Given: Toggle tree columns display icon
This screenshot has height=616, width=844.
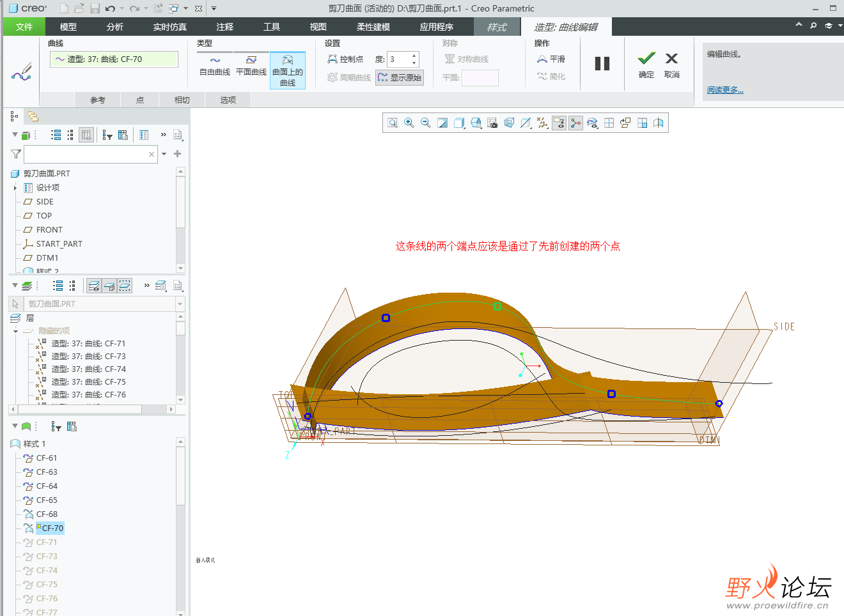Looking at the screenshot, I should (86, 135).
